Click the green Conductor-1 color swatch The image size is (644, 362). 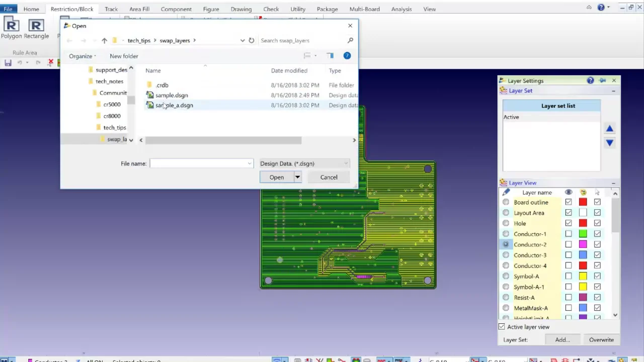(583, 234)
